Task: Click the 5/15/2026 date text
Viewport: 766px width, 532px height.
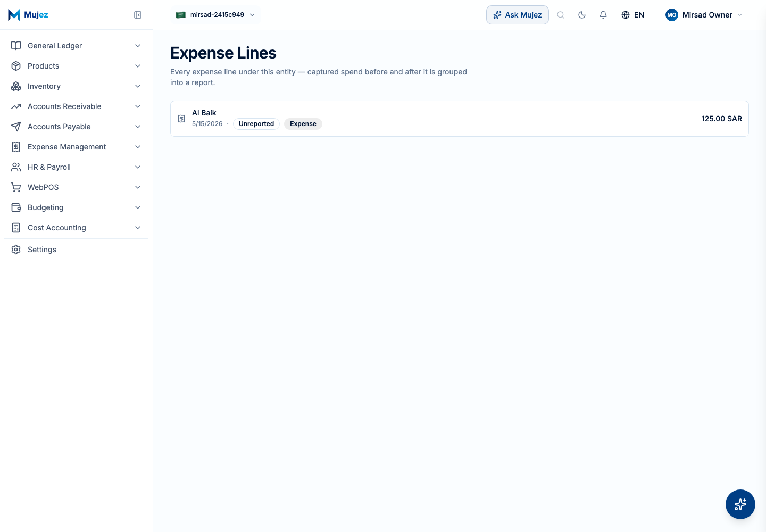Action: coord(207,124)
